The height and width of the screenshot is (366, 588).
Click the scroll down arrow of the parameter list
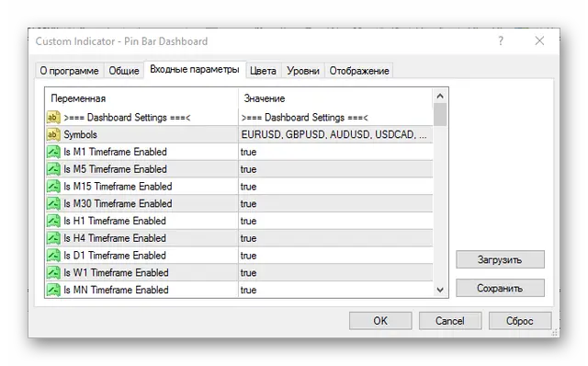click(x=440, y=290)
